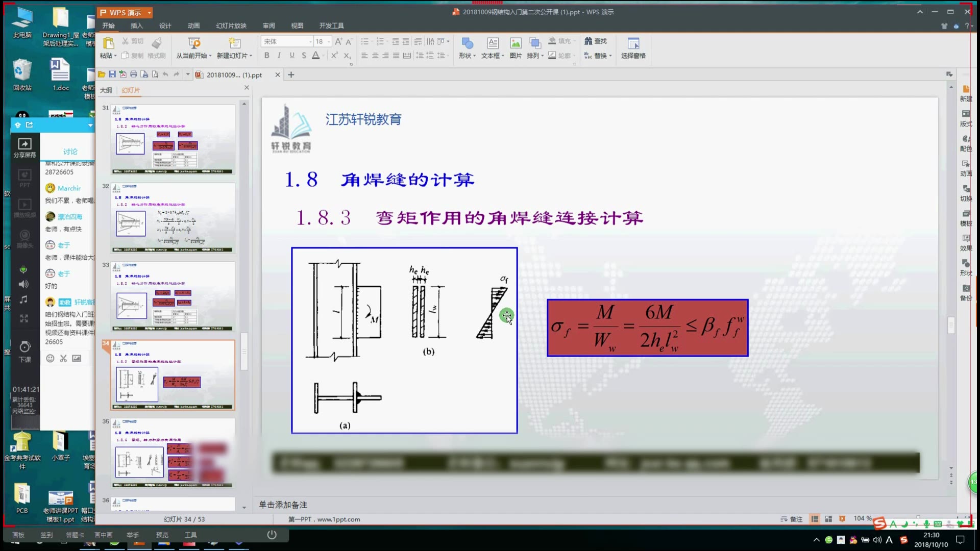Image resolution: width=980 pixels, height=551 pixels.
Task: Click the slide panel vertical scrollbar
Action: [x=244, y=352]
